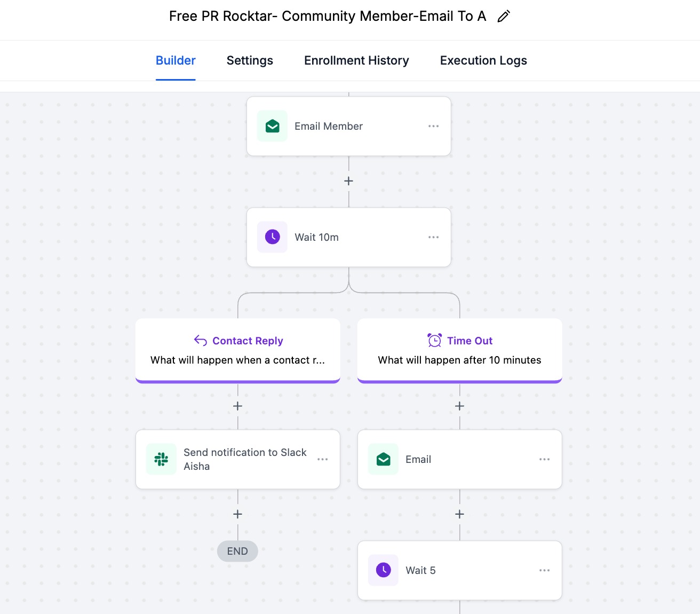Add step after Slack notification
The height and width of the screenshot is (614, 700).
237,514
